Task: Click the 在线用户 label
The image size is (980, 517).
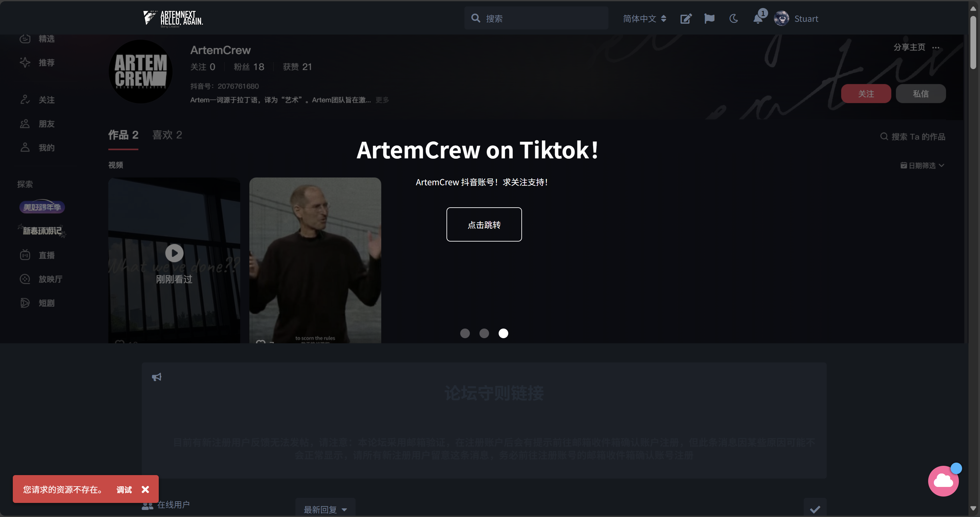Action: (173, 505)
